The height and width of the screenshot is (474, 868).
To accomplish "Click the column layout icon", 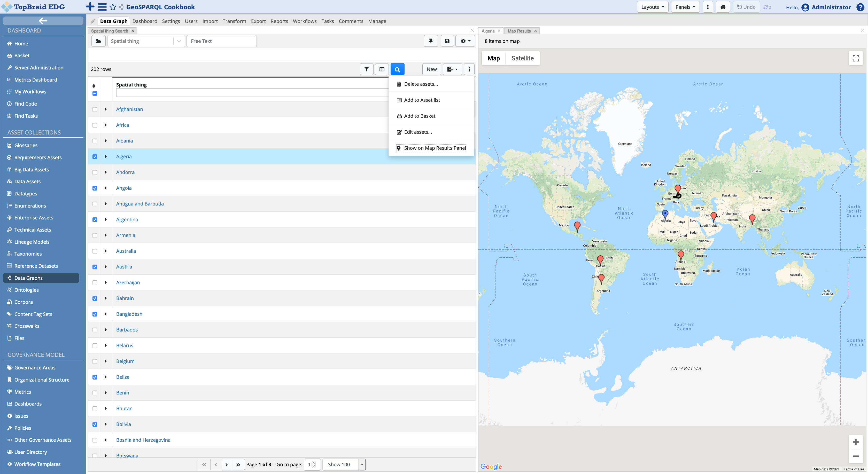I will 382,69.
